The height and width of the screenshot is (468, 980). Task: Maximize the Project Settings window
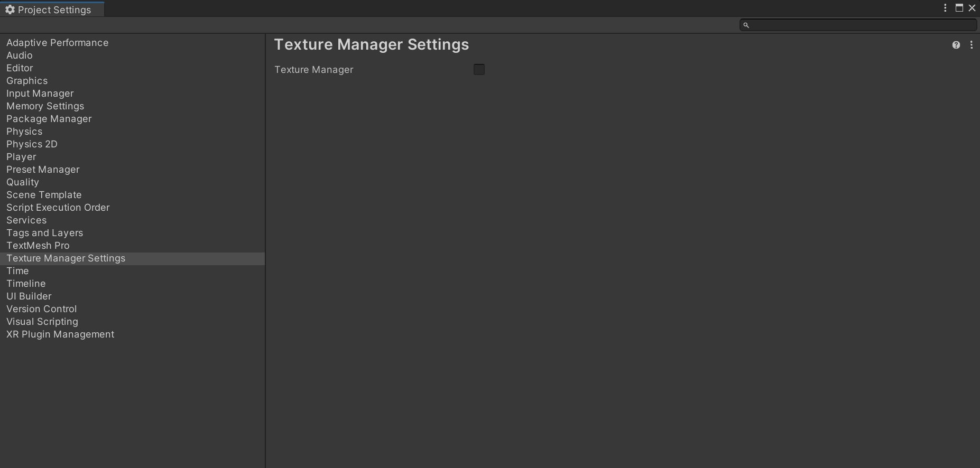(959, 8)
